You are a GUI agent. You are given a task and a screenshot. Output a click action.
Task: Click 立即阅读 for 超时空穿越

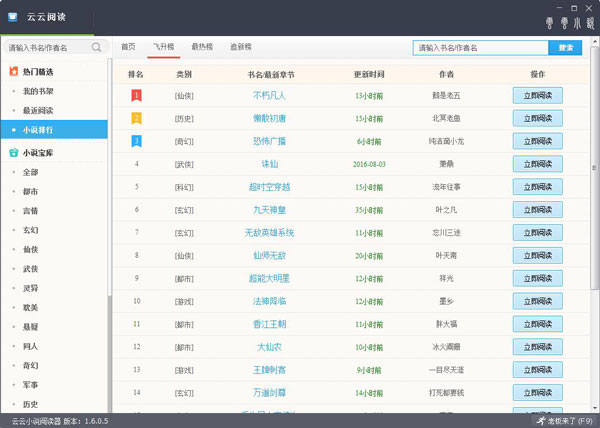coord(538,187)
